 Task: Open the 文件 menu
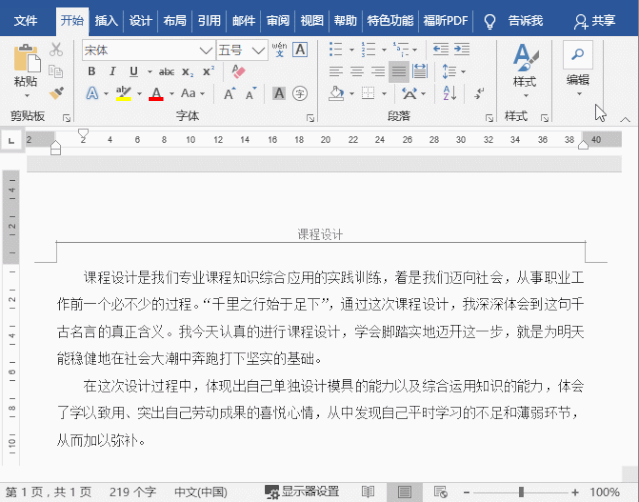point(25,20)
